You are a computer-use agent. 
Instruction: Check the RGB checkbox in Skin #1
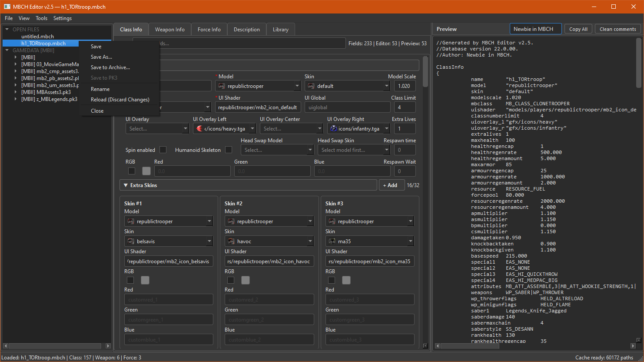click(x=130, y=280)
